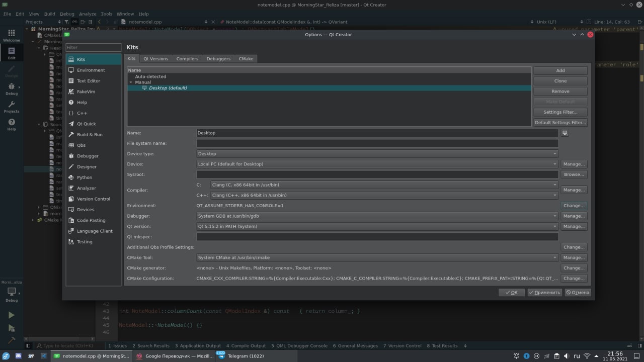
Task: Open the Devices options category
Action: [x=94, y=210]
